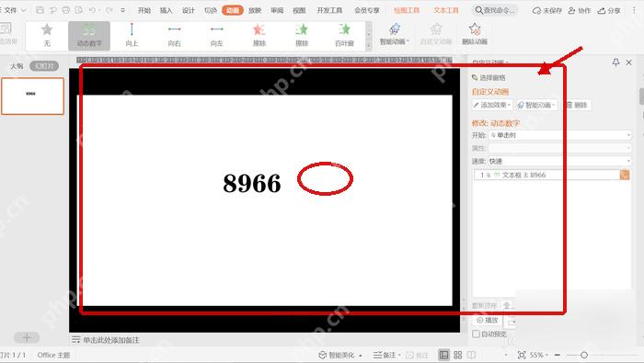Screen dimensions: 644x363
Task: Open the 放映 ribbon tab
Action: [255, 10]
